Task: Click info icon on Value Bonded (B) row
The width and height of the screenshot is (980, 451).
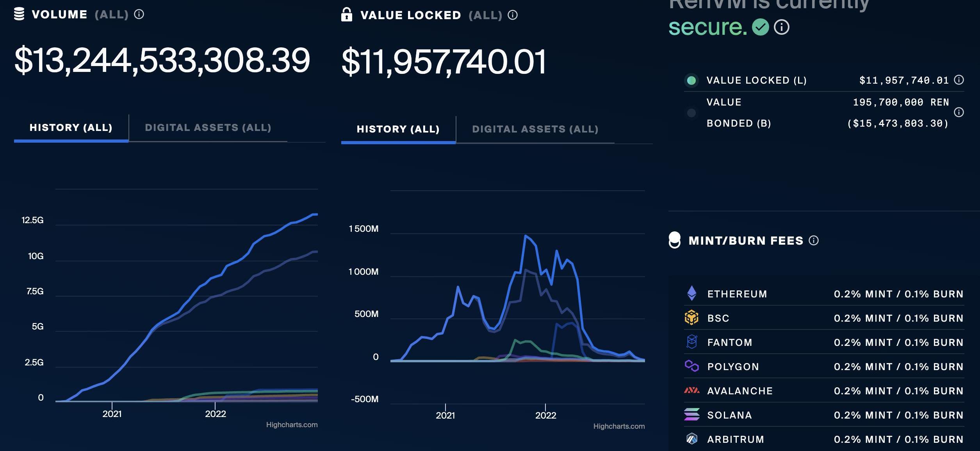Action: click(959, 113)
